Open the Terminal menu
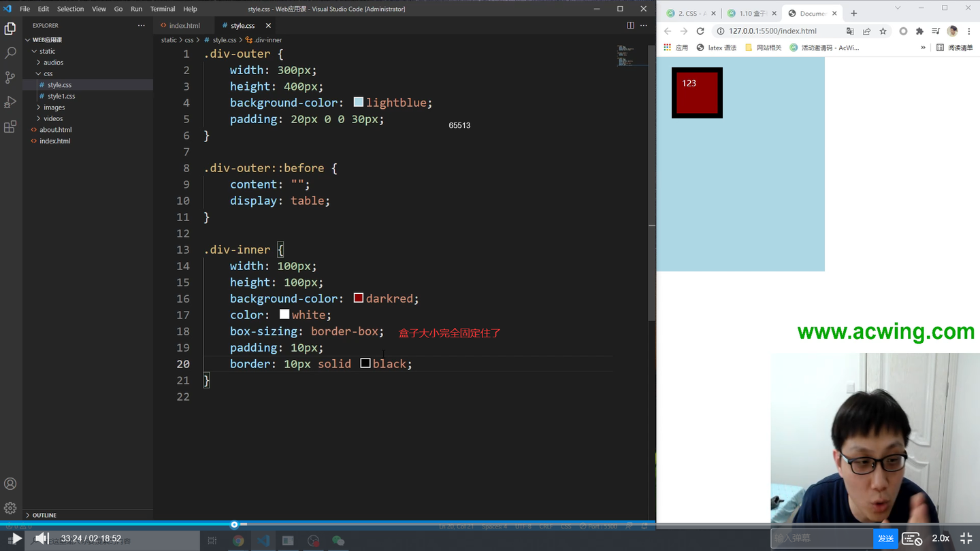 pyautogui.click(x=162, y=9)
